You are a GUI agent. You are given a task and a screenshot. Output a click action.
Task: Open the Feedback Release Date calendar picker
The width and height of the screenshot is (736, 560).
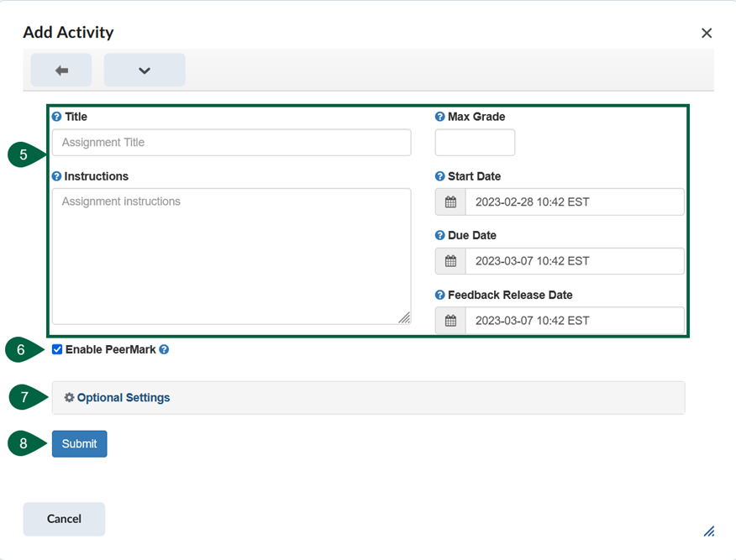point(449,320)
